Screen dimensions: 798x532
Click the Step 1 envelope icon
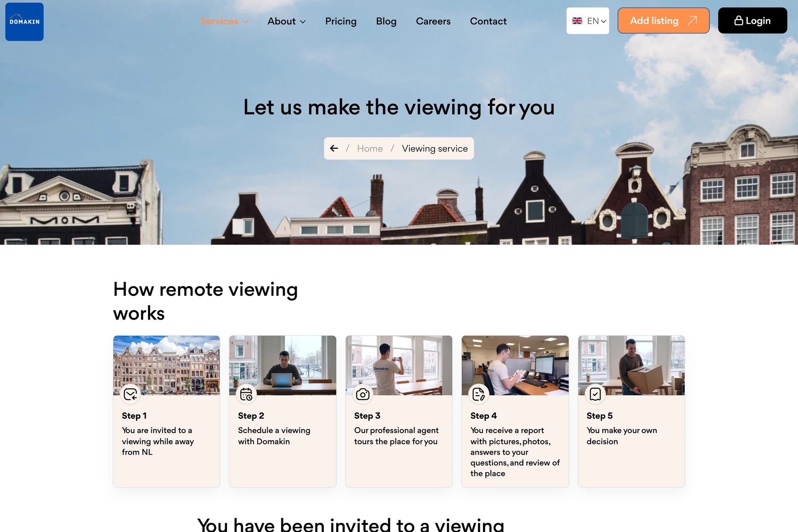pyautogui.click(x=131, y=394)
